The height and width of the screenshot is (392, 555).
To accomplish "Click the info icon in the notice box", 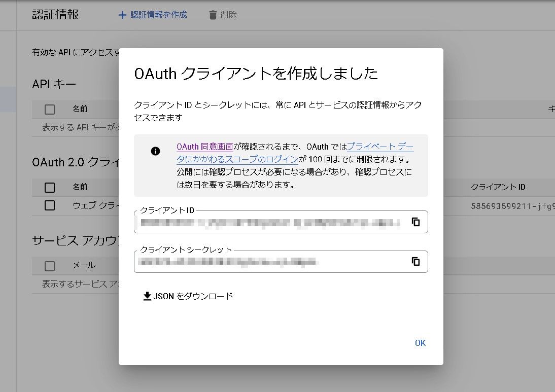I will (156, 150).
